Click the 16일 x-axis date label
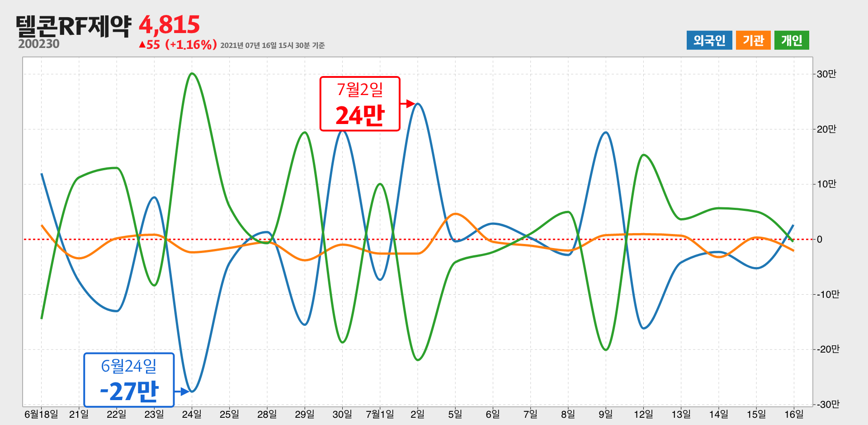868x425 pixels. (x=794, y=414)
